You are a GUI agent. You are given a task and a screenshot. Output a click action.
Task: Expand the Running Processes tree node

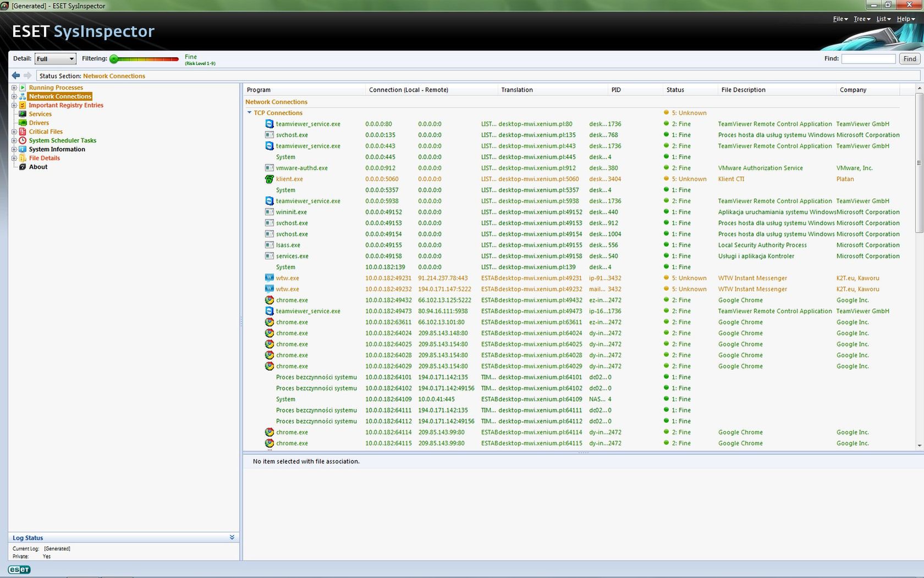click(14, 88)
